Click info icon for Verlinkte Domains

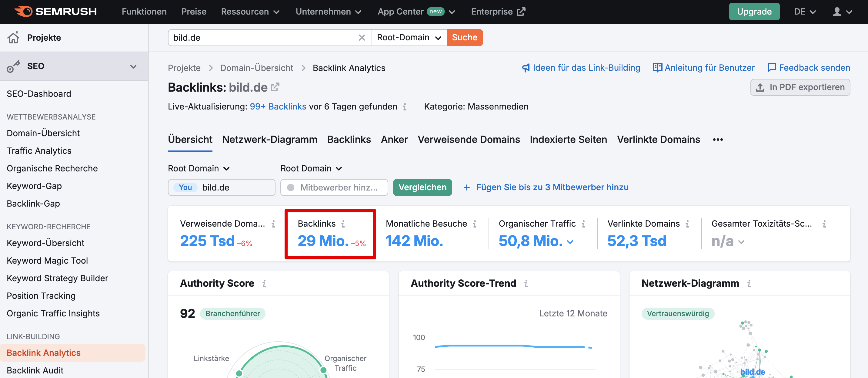[687, 224]
